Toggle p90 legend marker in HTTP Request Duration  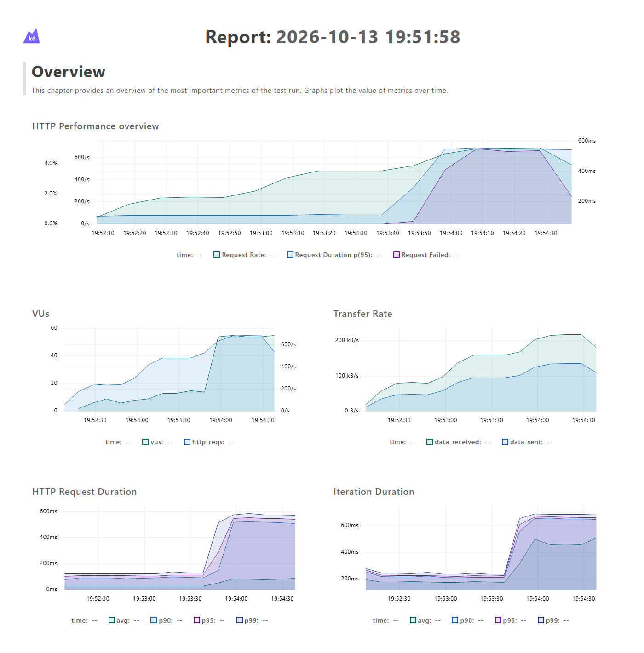(154, 620)
